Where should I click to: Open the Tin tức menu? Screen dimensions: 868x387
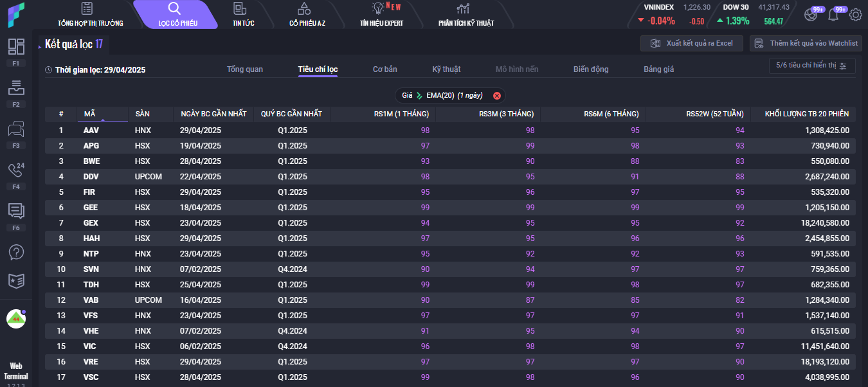pyautogui.click(x=243, y=15)
